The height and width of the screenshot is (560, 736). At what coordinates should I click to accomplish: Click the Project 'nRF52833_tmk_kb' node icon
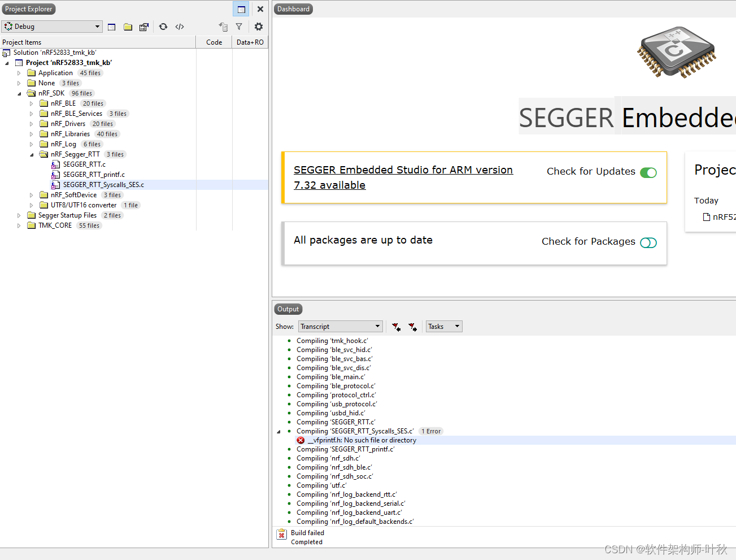pos(19,63)
